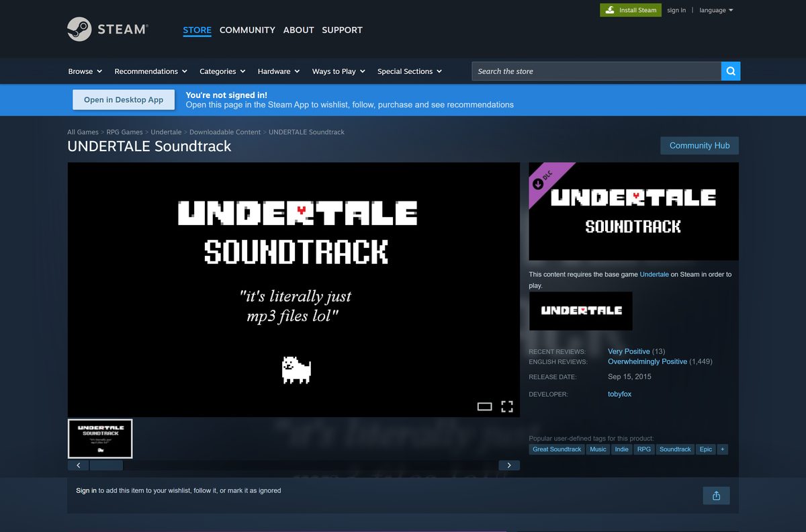This screenshot has height=532, width=806.
Task: Focus the Search the store field
Action: click(596, 71)
